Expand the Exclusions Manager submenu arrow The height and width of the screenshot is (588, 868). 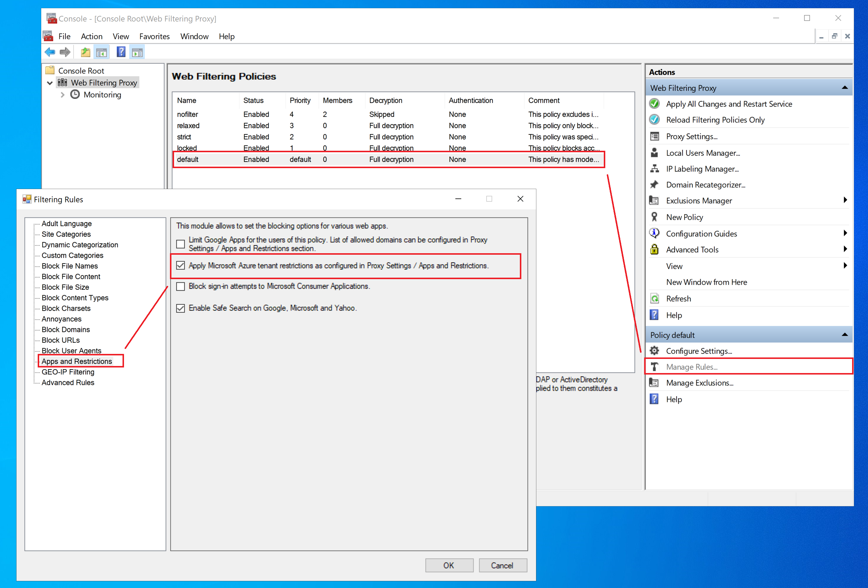click(845, 200)
